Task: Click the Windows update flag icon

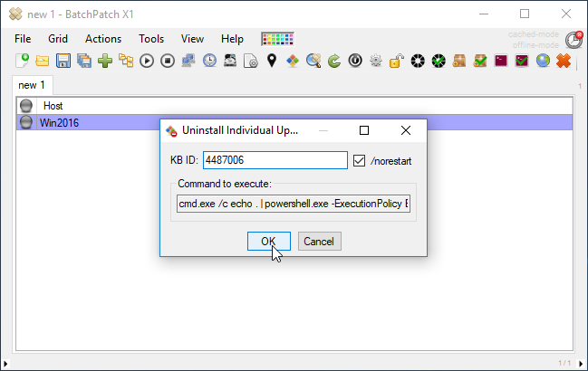Action: click(x=293, y=61)
